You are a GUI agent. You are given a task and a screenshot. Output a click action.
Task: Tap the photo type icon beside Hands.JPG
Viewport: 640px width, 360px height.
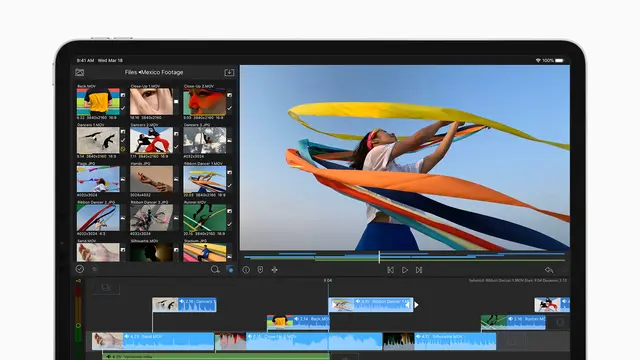(176, 179)
